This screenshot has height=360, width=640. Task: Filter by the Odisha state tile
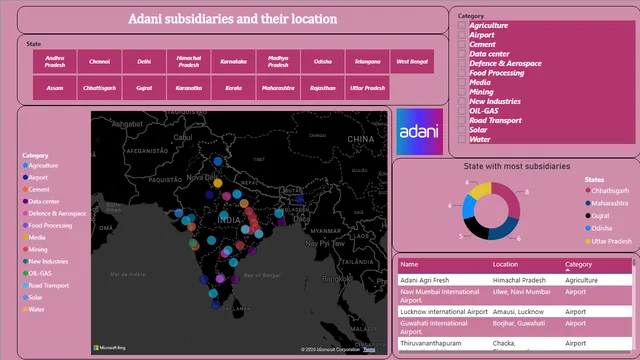(323, 62)
